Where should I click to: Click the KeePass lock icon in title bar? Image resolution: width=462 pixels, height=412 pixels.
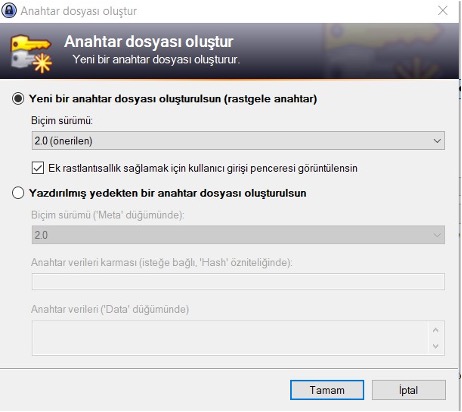pos(9,11)
